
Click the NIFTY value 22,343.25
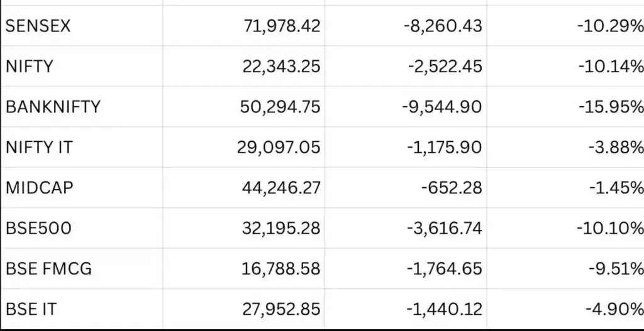tap(281, 67)
